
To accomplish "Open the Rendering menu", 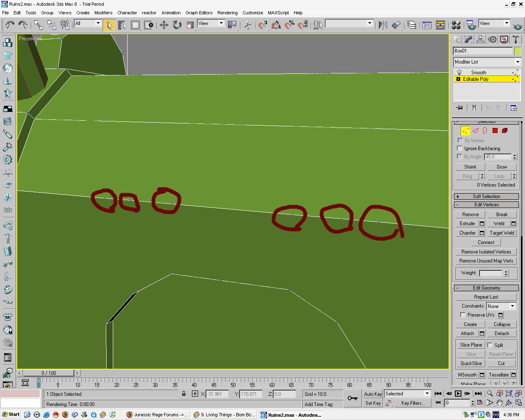I will pyautogui.click(x=228, y=13).
